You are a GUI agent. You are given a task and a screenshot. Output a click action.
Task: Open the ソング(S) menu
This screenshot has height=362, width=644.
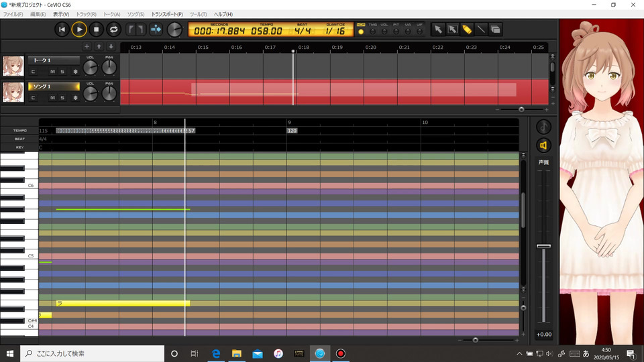pos(136,14)
